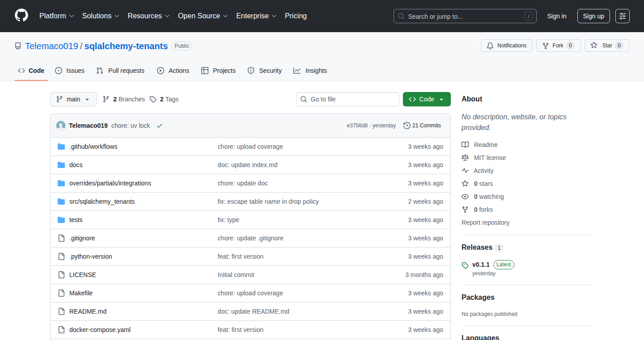
Task: Open the sqlalchemy-tenants repository link
Action: click(x=126, y=46)
